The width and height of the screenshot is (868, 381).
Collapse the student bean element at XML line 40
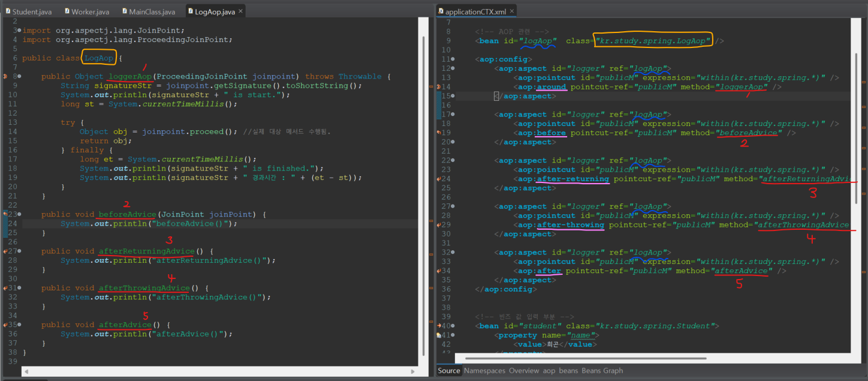[453, 326]
